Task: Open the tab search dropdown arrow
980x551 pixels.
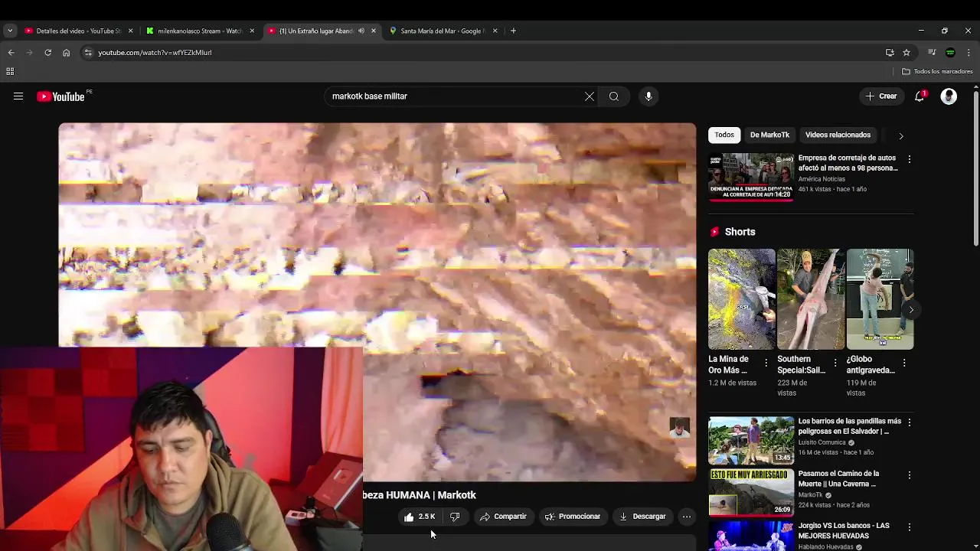Action: pos(10,31)
